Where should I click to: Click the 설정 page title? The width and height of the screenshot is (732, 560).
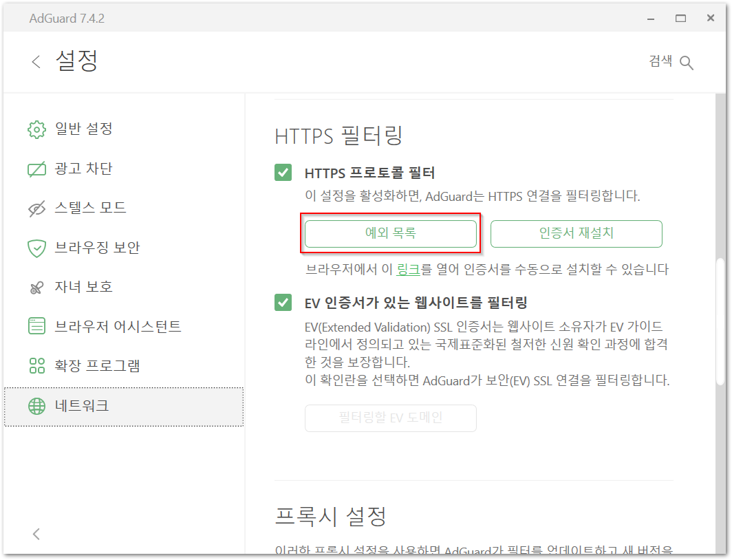pos(76,61)
